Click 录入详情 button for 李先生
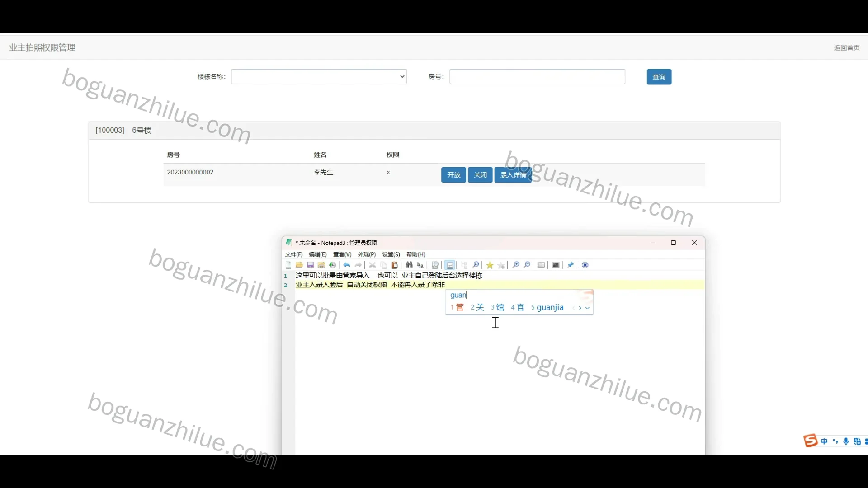868x488 pixels. (513, 175)
